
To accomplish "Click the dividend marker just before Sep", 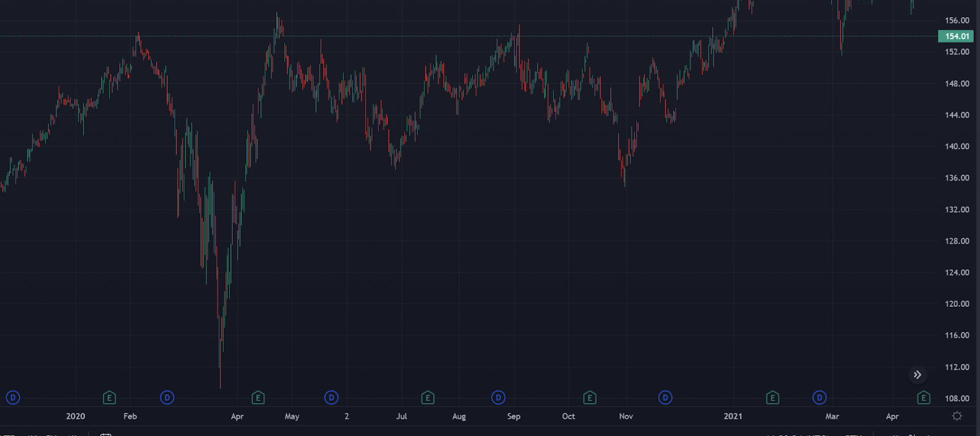I will (499, 398).
